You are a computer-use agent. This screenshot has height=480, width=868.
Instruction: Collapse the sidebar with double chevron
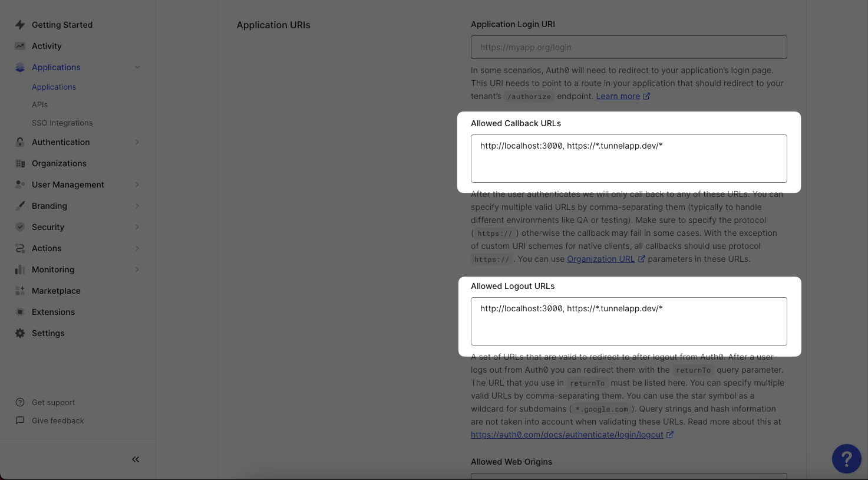coord(136,459)
